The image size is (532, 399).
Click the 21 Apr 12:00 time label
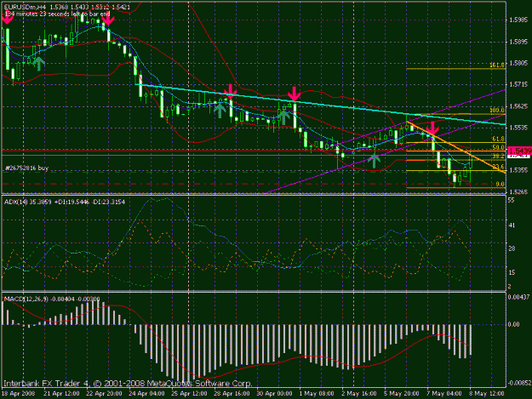(61, 394)
